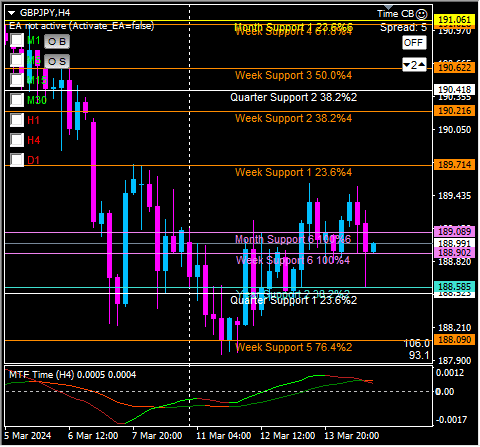This screenshot has height=447, width=480.
Task: Click the EA not active status text
Action: point(82,26)
